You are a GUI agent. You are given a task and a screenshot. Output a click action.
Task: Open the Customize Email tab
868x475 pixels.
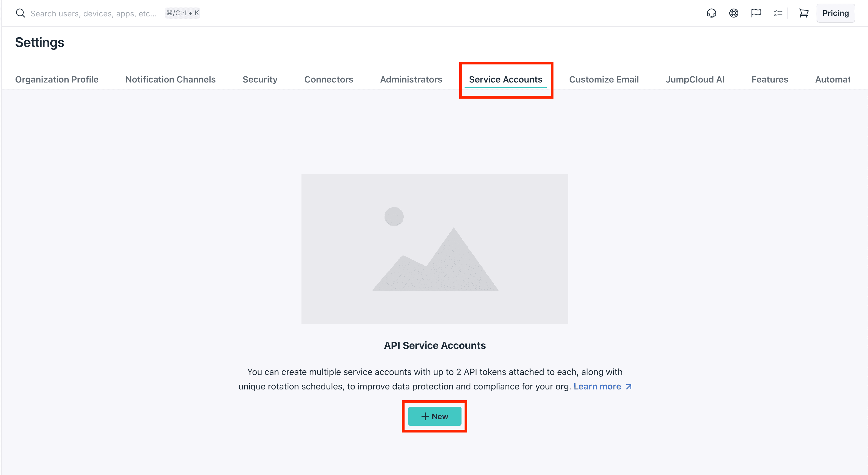tap(604, 79)
